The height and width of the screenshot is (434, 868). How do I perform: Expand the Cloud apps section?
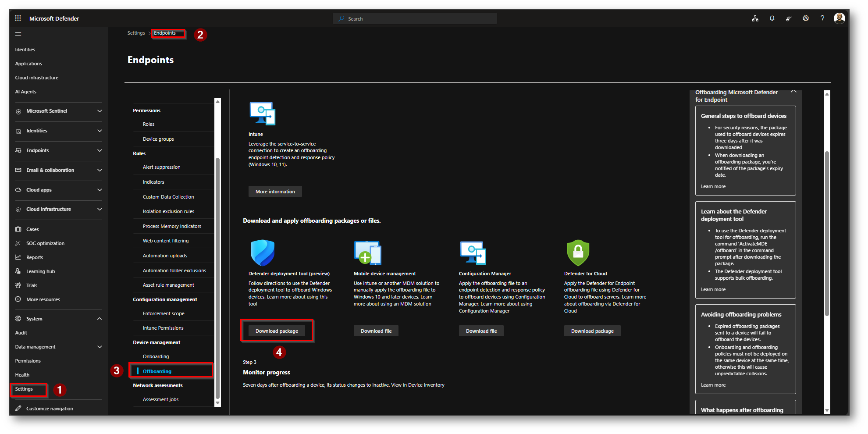point(100,190)
